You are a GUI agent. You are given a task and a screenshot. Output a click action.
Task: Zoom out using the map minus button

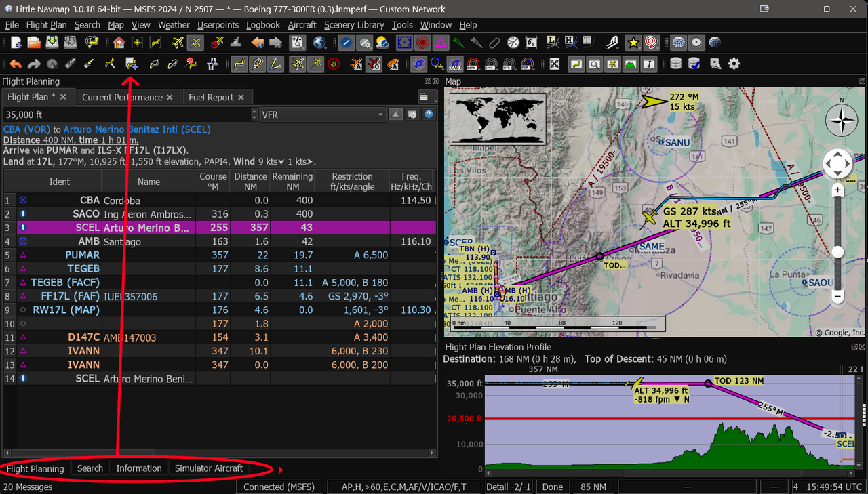(x=837, y=296)
